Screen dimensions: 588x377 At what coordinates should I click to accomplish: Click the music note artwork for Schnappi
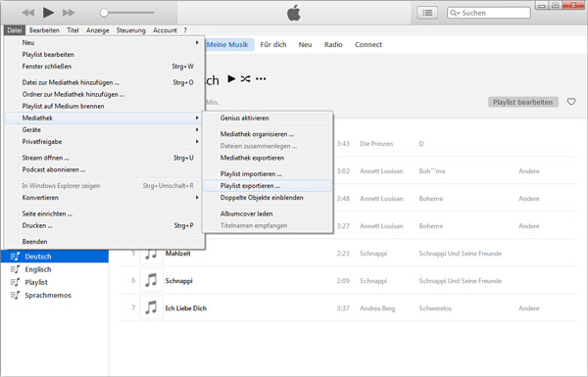click(x=151, y=280)
